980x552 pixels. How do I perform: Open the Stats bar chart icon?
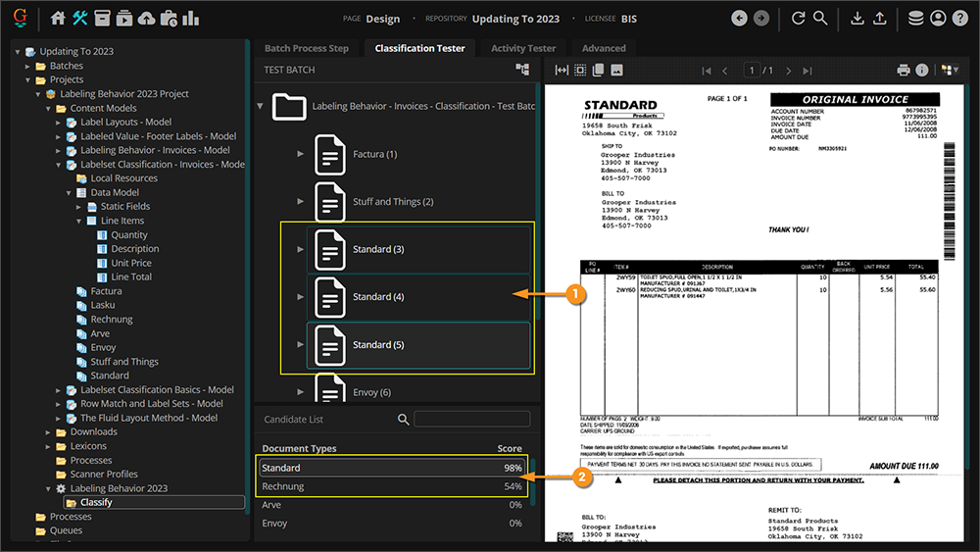[190, 19]
